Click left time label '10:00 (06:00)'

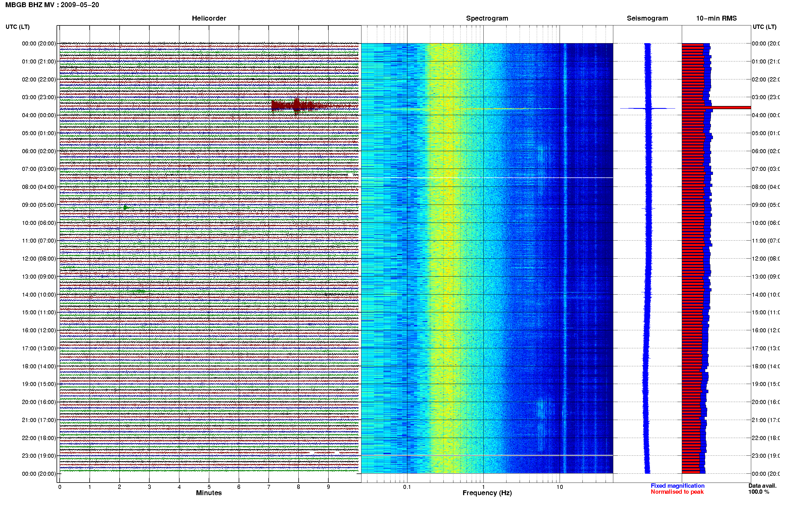[x=39, y=223]
